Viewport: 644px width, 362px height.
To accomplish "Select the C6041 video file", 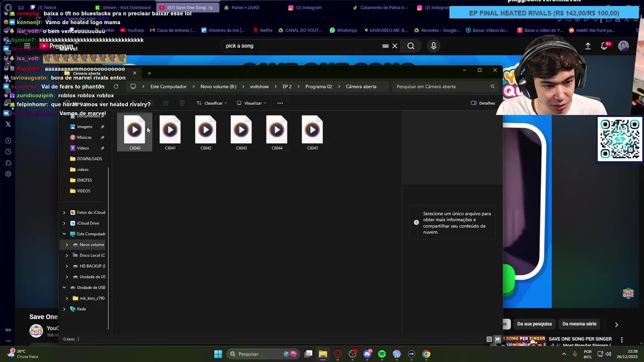I will [170, 133].
